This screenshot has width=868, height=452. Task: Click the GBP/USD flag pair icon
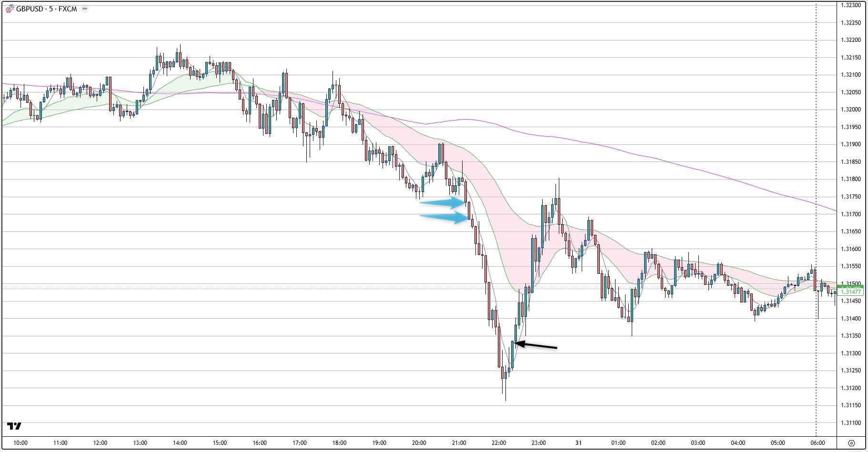(x=10, y=9)
